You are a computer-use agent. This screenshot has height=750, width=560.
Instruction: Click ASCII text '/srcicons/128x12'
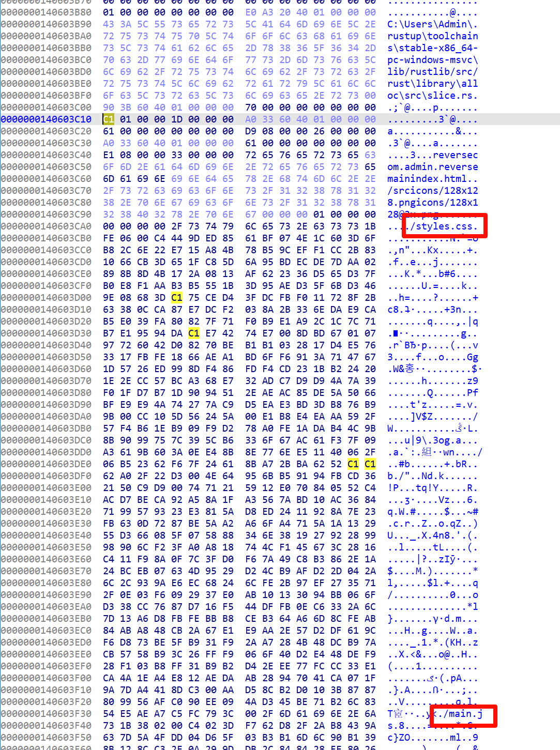(432, 191)
